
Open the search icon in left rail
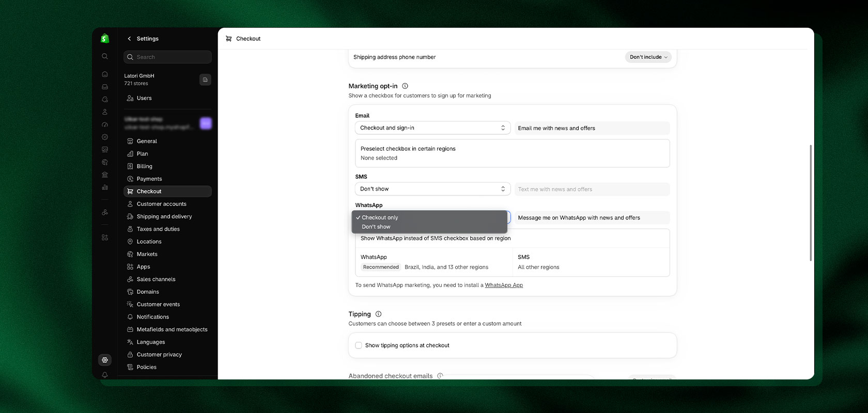click(x=105, y=56)
